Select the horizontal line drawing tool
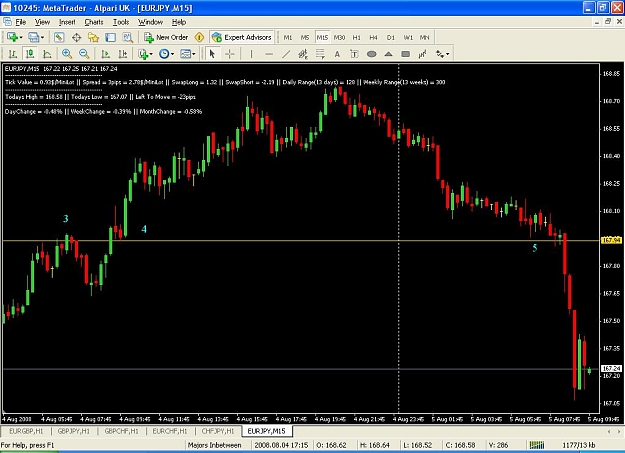 (x=269, y=53)
